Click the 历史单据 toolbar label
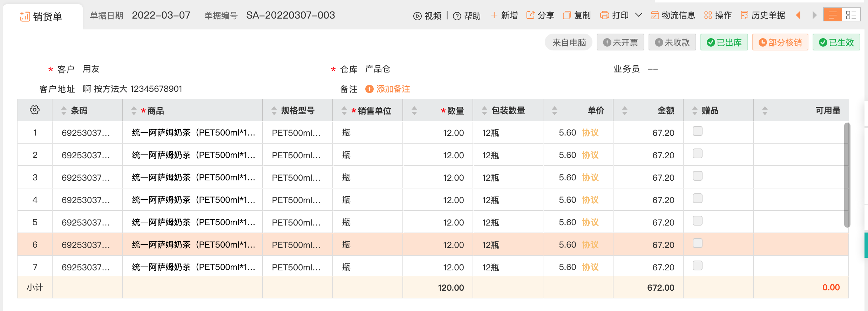Image resolution: width=868 pixels, height=311 pixels. coord(768,15)
